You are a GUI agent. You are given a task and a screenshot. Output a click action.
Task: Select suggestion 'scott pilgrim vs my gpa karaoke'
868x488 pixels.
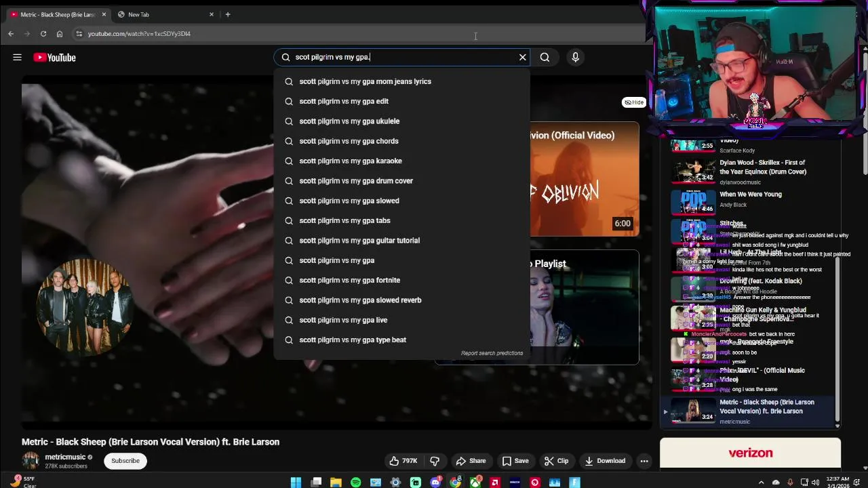[x=401, y=161]
